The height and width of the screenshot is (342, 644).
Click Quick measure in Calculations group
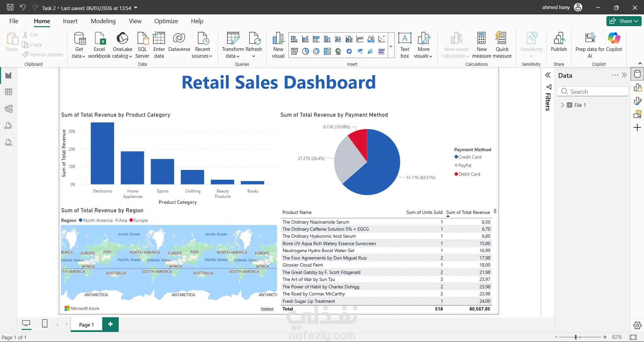[502, 45]
